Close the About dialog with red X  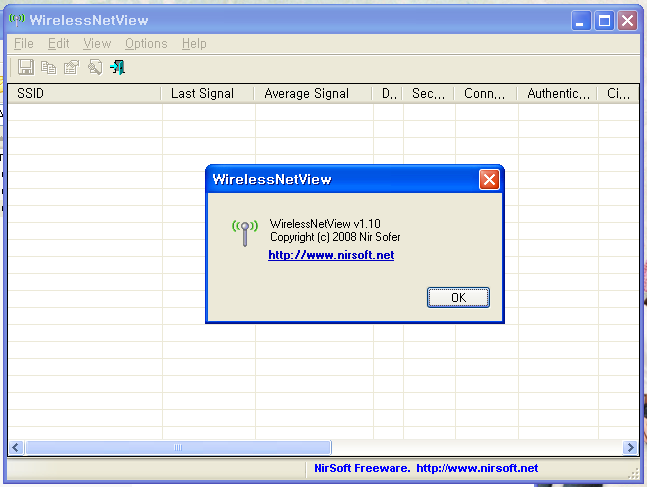point(489,180)
